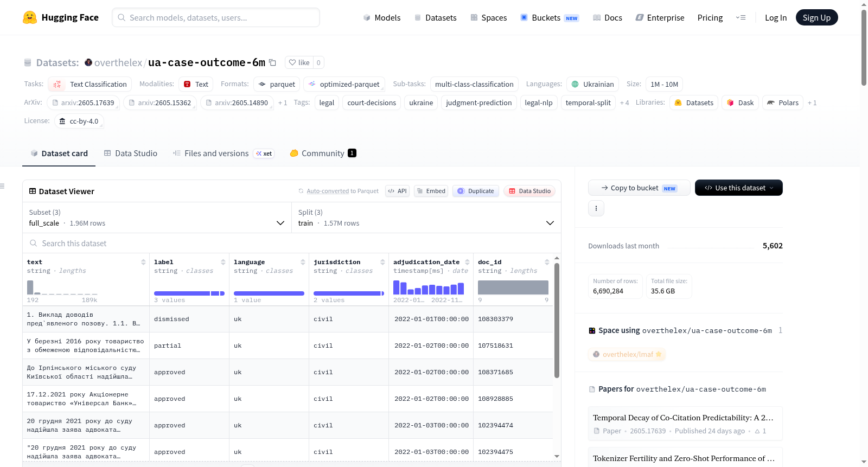
Task: Click the multi-class-classification sub-task tag
Action: pyautogui.click(x=474, y=84)
